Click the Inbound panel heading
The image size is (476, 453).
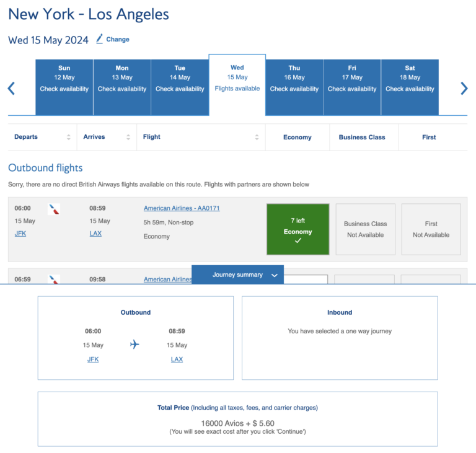point(340,312)
